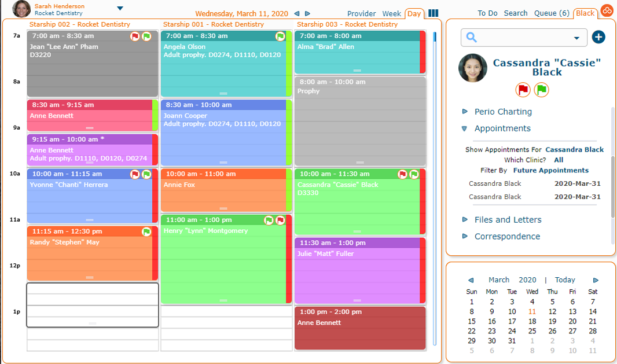Click the orange link icon at top right
Screen dimensions: 617x364
point(607,10)
